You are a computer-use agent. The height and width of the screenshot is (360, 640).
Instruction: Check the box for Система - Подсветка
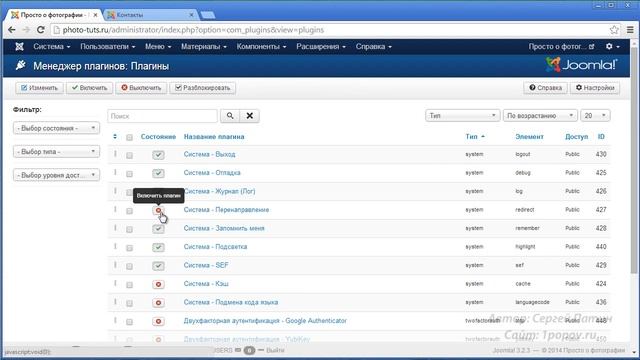129,248
